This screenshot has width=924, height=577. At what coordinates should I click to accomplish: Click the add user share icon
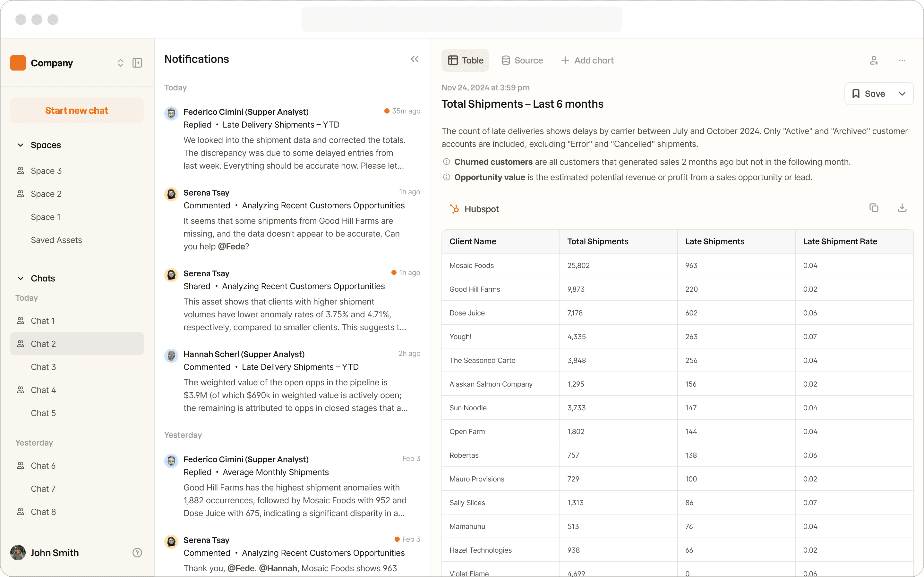pyautogui.click(x=874, y=60)
